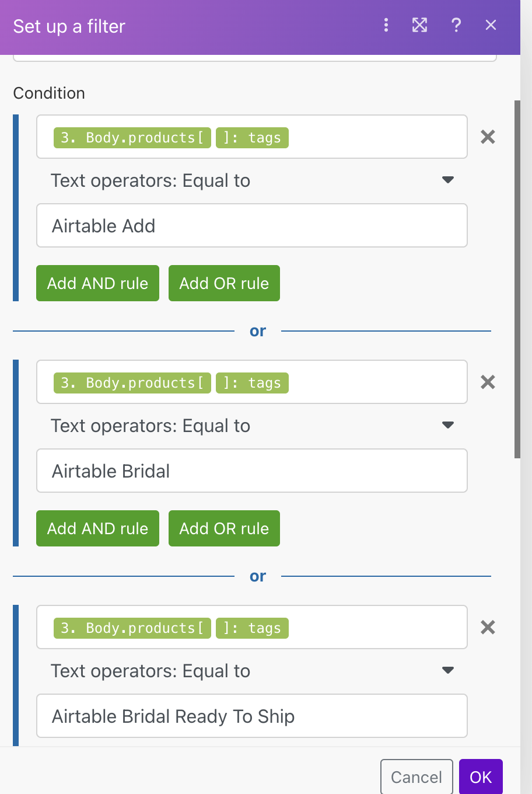This screenshot has height=794, width=532.
Task: Click the tags pill in first condition
Action: point(252,138)
